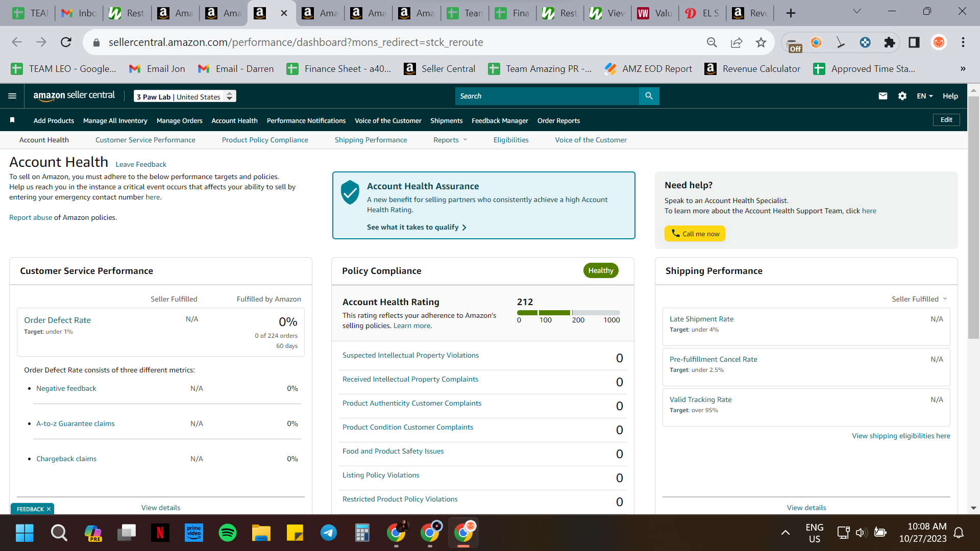Click the Leave Feedback link
Image resolution: width=980 pixels, height=551 pixels.
point(141,164)
